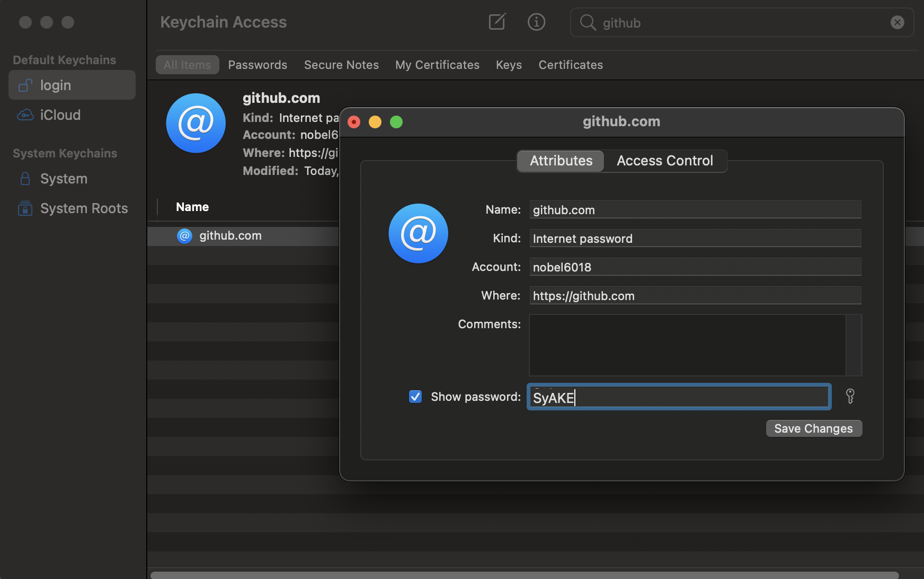Click the password field showing SyAKE

point(679,397)
